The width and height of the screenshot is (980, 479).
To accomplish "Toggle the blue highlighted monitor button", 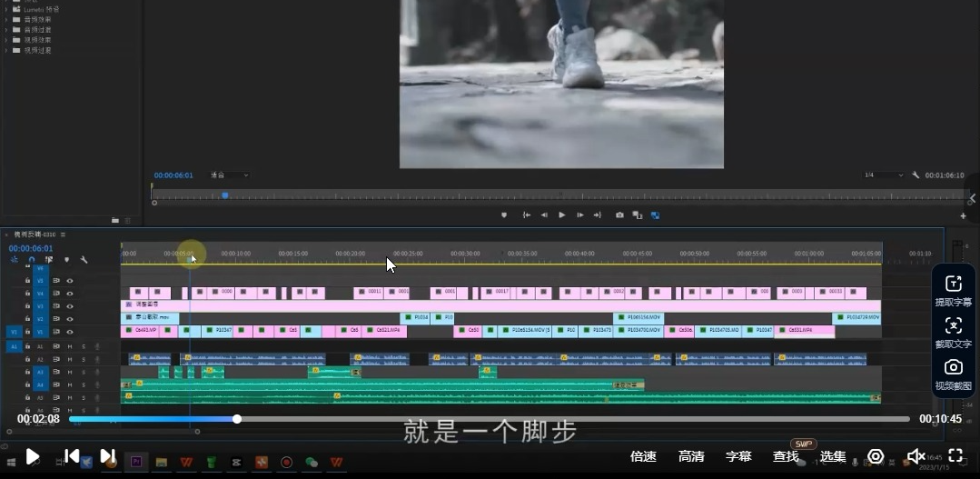I will tap(655, 215).
